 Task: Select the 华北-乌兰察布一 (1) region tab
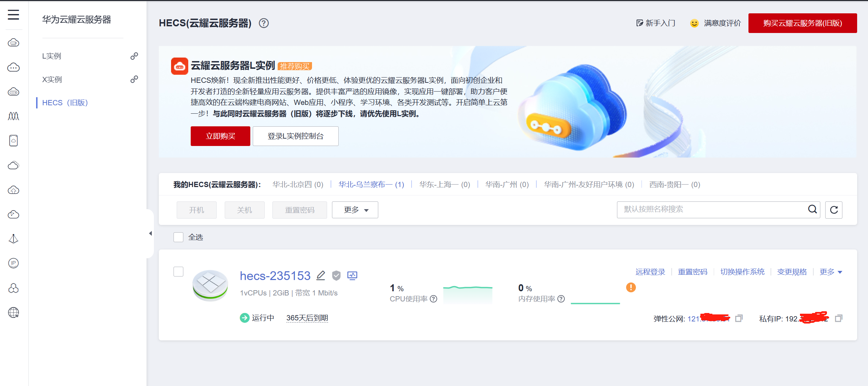pos(371,185)
